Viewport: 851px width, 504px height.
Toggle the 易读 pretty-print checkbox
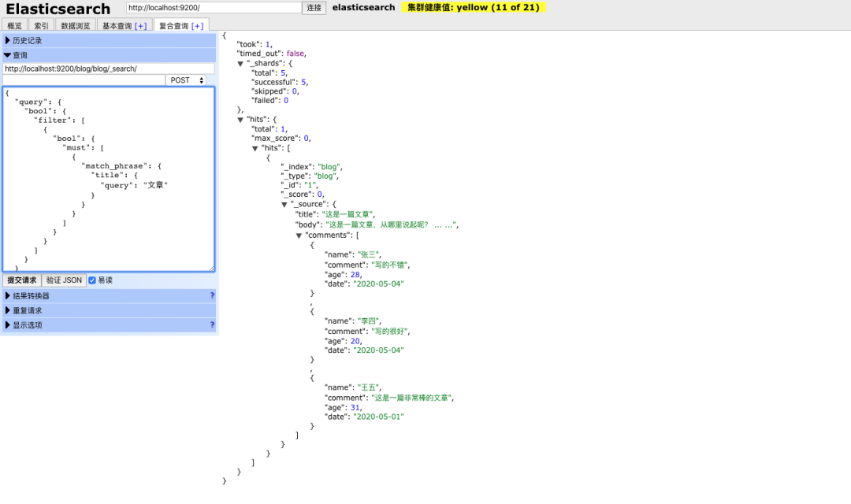point(92,280)
